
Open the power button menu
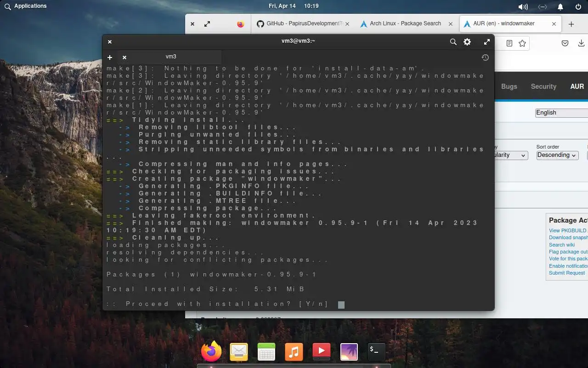[578, 6]
